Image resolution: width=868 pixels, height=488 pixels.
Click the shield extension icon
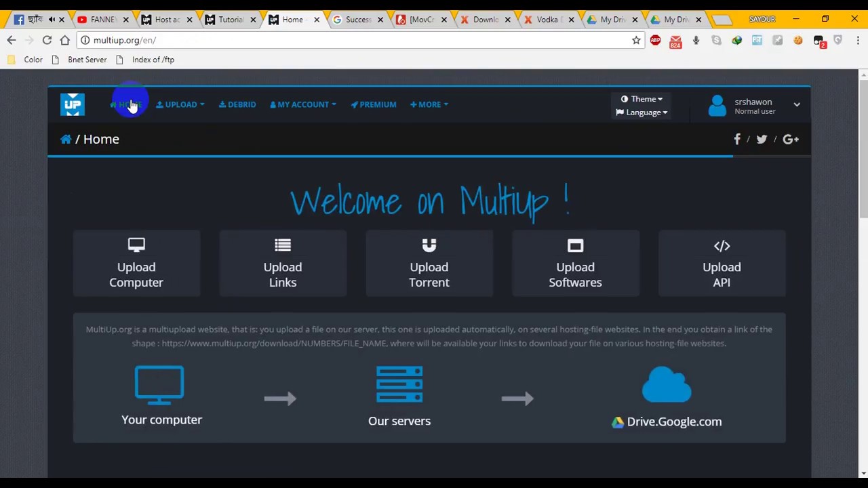coord(838,41)
